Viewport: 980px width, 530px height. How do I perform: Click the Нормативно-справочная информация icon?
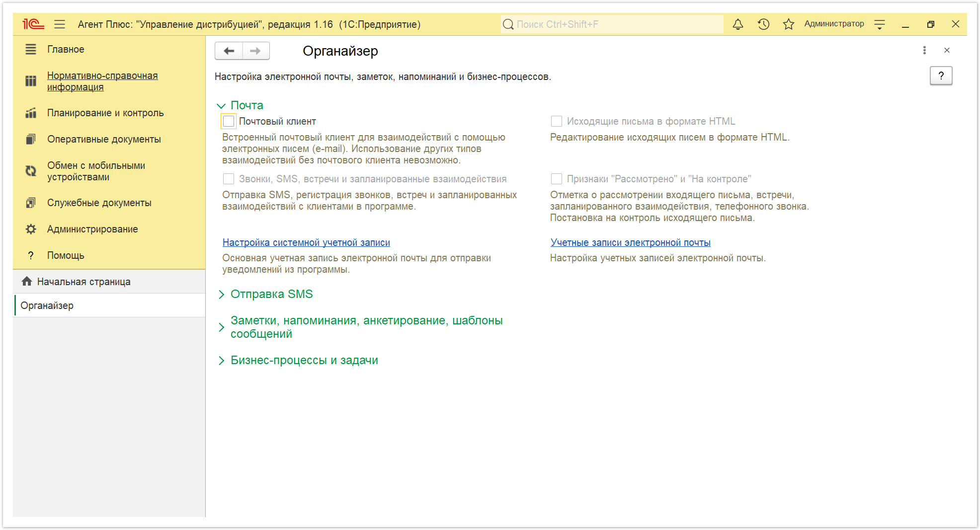click(x=31, y=81)
